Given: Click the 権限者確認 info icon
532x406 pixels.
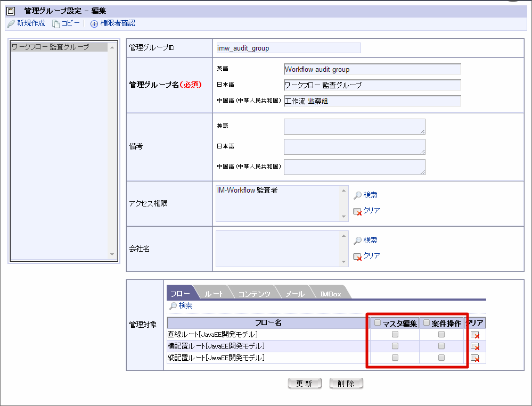Looking at the screenshot, I should click(x=94, y=24).
